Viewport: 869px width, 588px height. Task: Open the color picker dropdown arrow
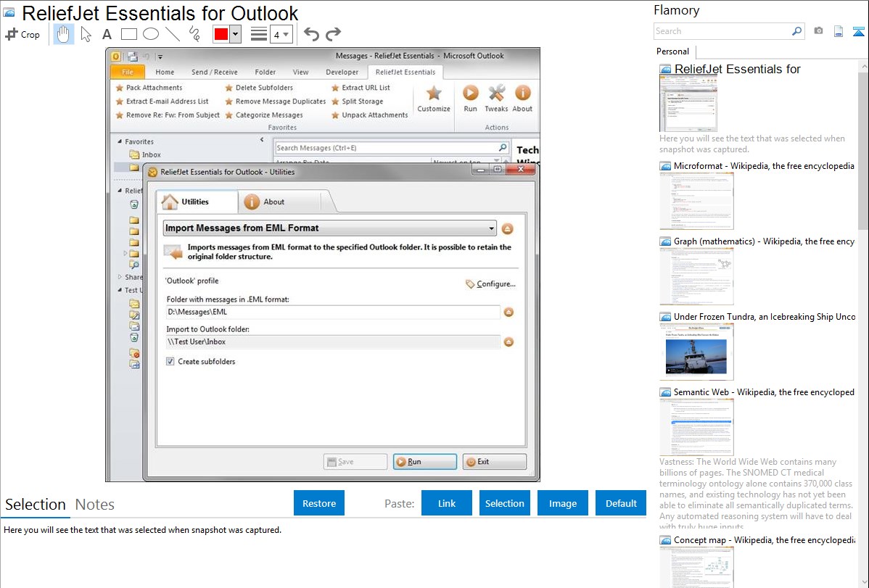235,34
